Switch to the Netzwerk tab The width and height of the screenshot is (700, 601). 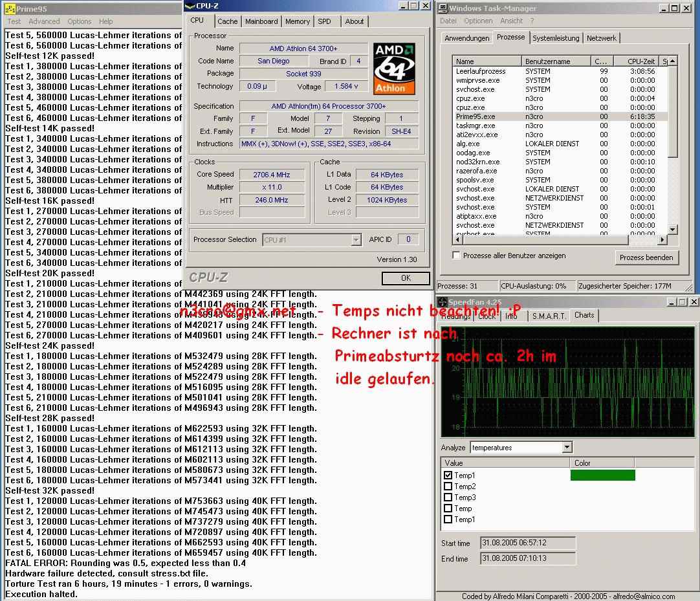point(601,38)
